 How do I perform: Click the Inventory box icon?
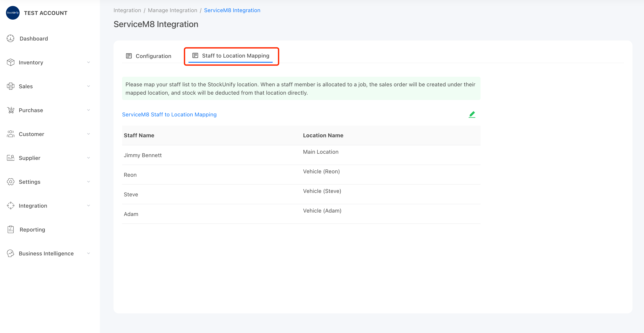point(10,62)
